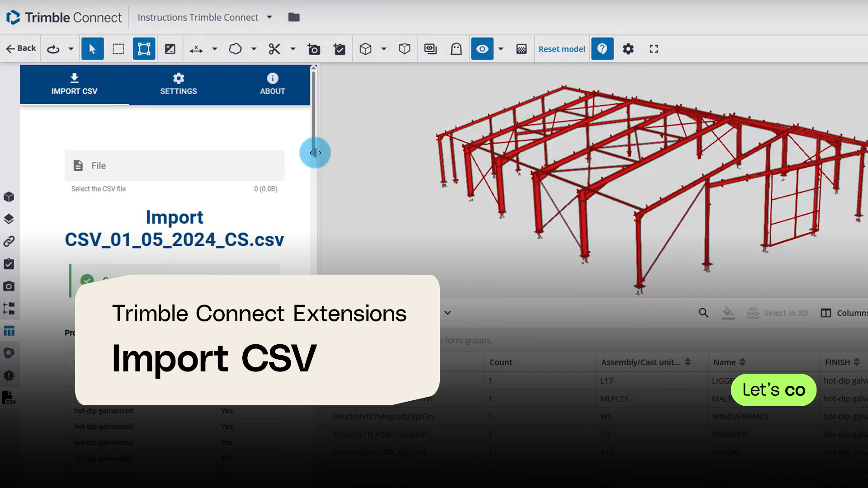Enter fullscreen mode via expand icon
The height and width of the screenshot is (488, 868).
pos(654,49)
